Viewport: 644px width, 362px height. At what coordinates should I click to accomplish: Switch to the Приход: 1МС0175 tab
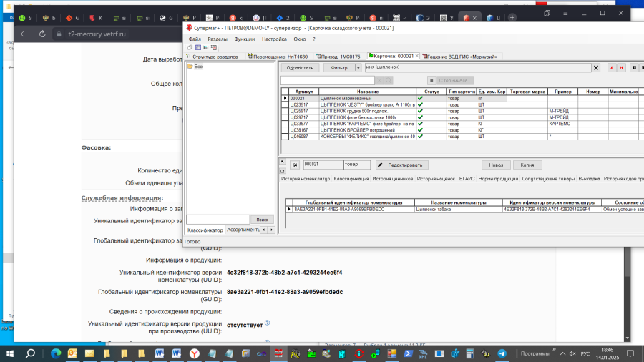click(x=338, y=57)
